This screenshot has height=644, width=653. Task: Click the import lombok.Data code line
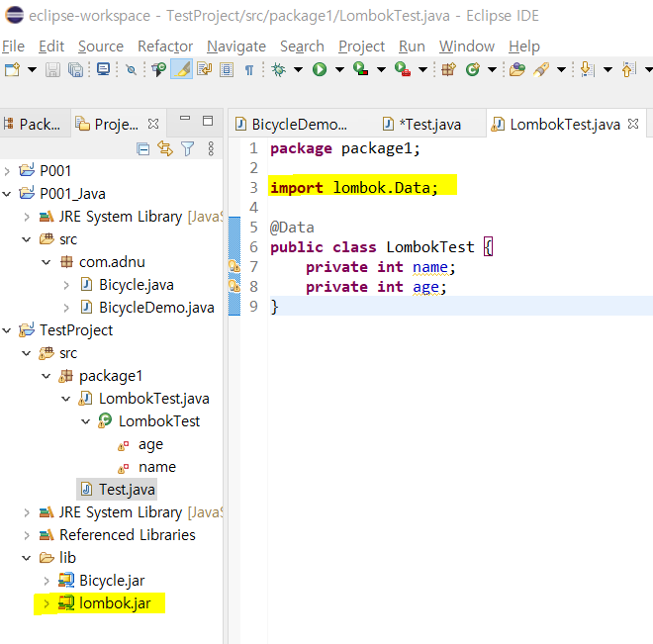354,187
